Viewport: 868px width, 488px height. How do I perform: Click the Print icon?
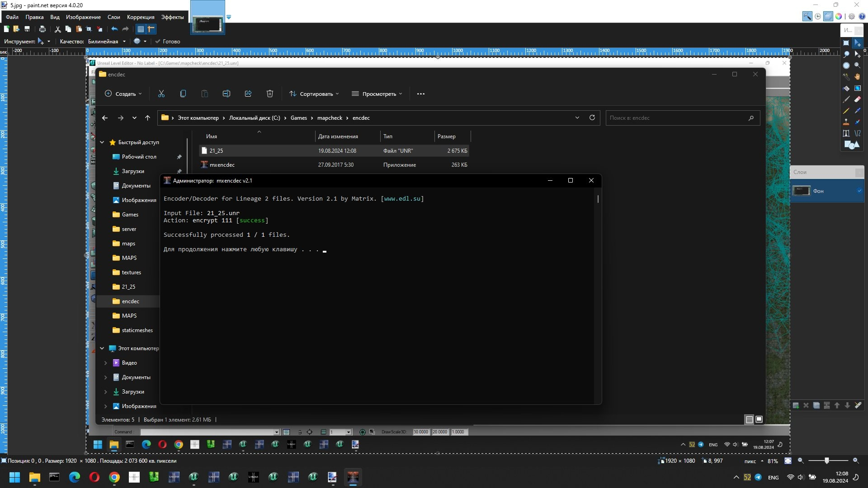pyautogui.click(x=42, y=29)
